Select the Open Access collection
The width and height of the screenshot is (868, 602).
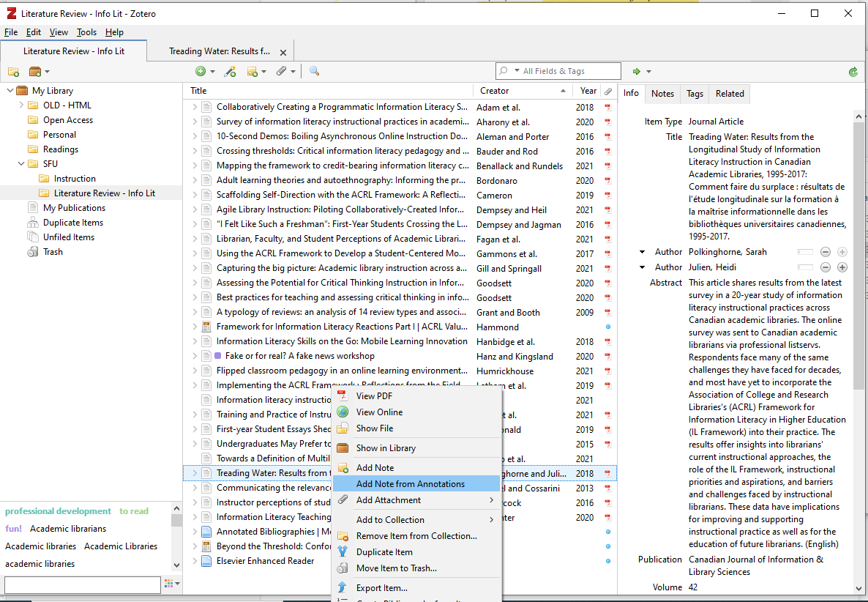tap(68, 119)
